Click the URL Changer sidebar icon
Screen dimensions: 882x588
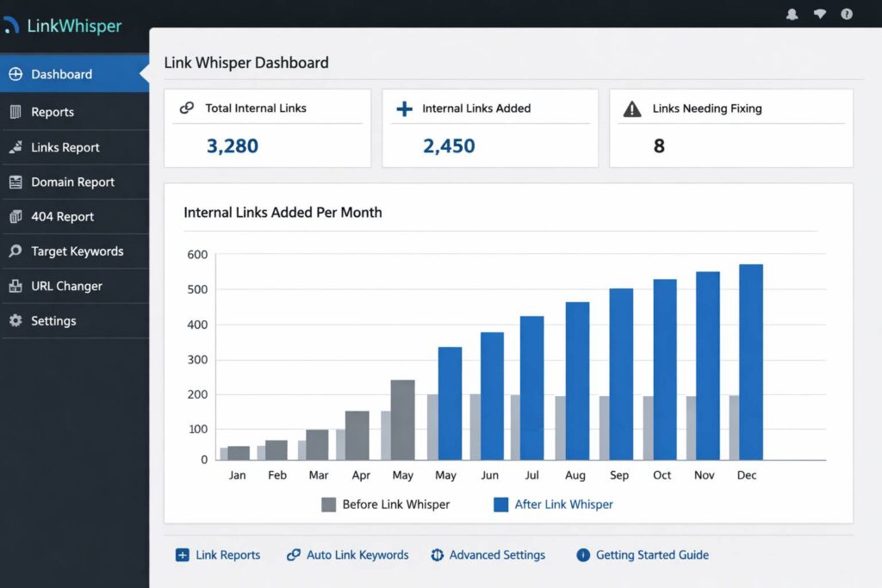coord(15,286)
